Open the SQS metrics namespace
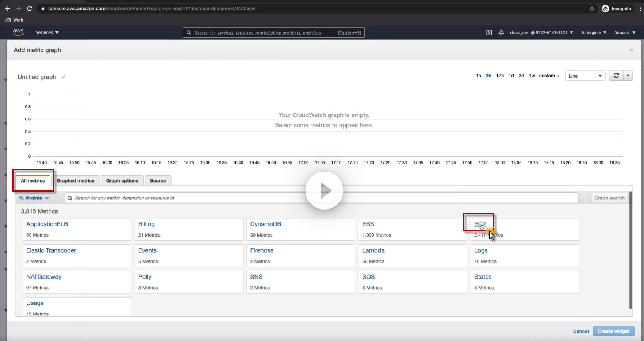This screenshot has width=644, height=341. click(x=368, y=277)
